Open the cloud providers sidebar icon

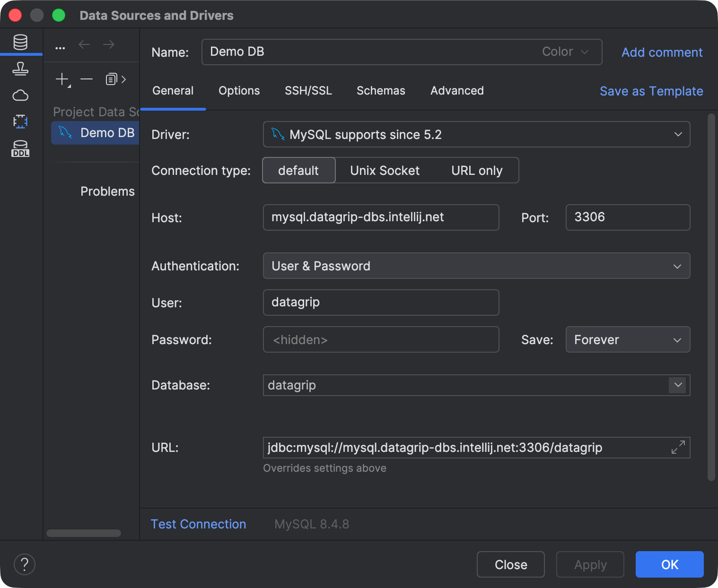pyautogui.click(x=20, y=95)
